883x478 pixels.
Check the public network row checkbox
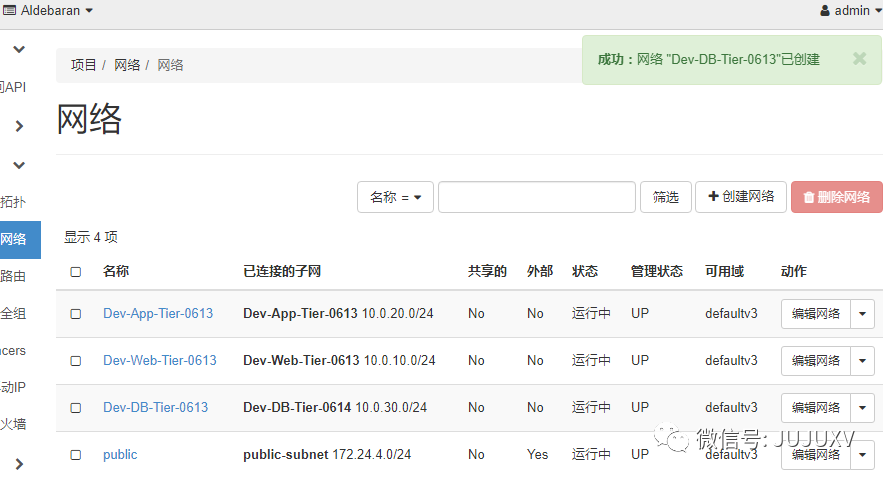[x=76, y=455]
